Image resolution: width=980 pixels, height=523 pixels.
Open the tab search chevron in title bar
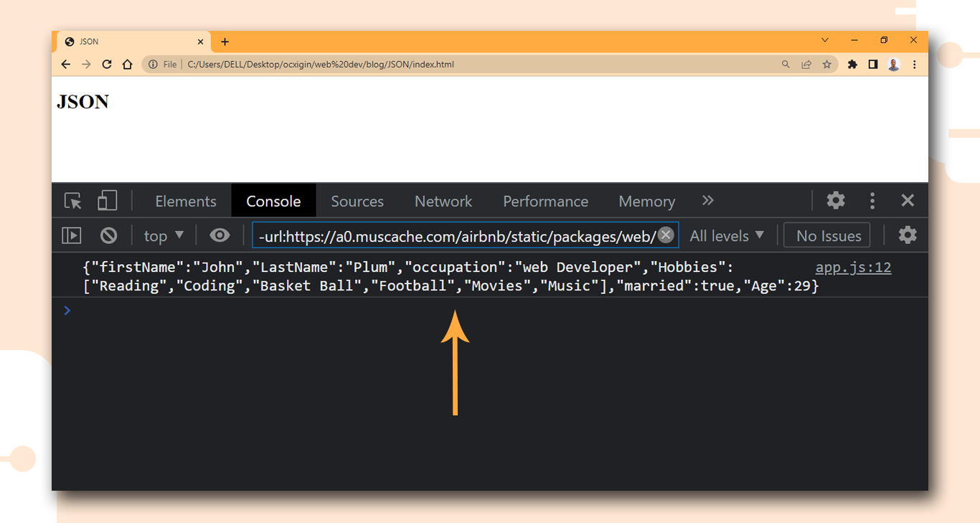pyautogui.click(x=825, y=40)
